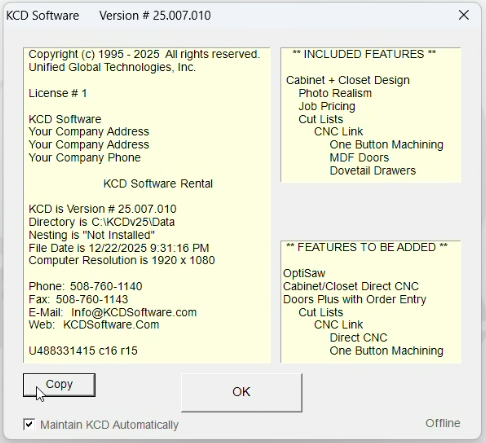Click ** FEATURES TO BE ADDED ** heading

tap(367, 247)
